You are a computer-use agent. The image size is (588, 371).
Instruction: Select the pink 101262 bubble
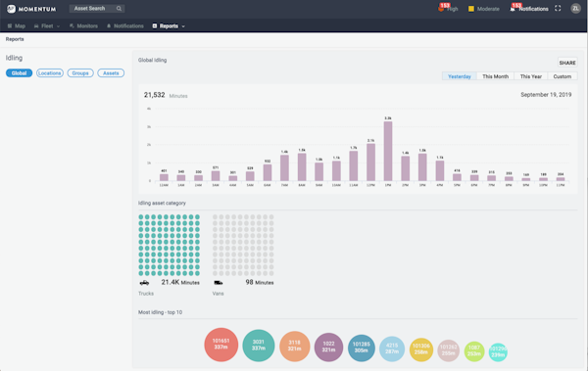(448, 350)
